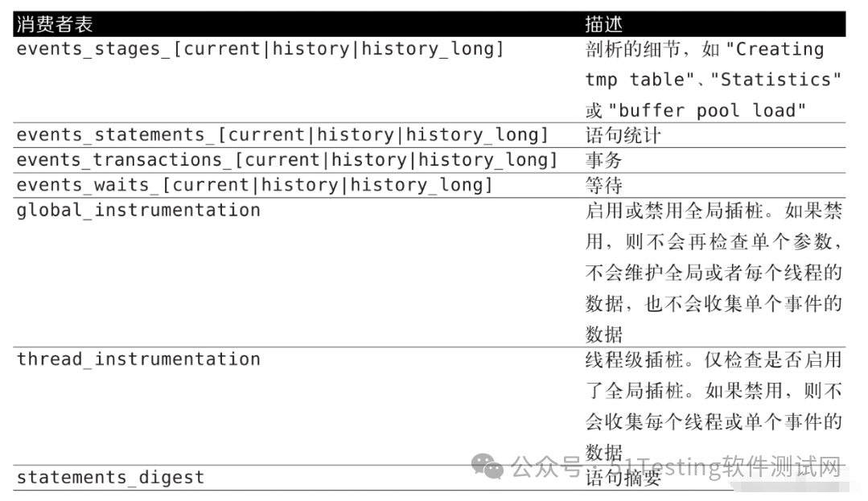Click description starting 启用或禁用全局插桩
The height and width of the screenshot is (501, 868).
(x=714, y=273)
